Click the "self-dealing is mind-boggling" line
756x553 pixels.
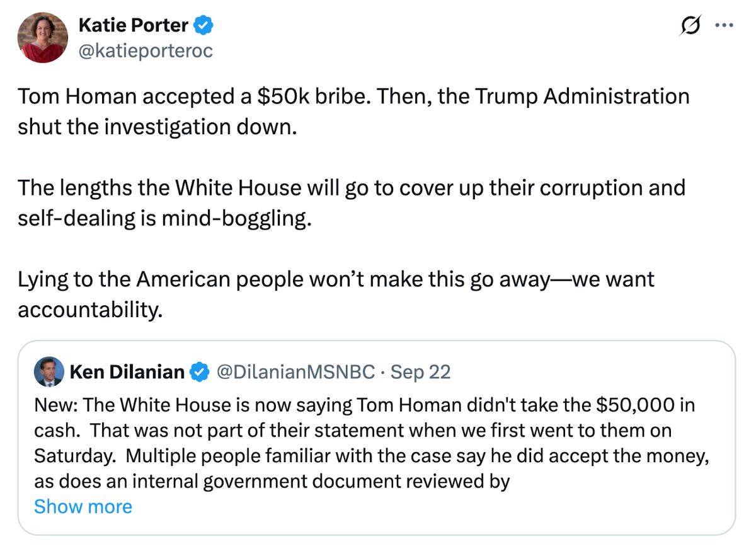(164, 218)
